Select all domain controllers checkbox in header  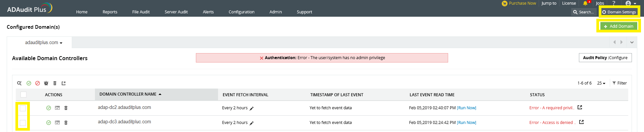tap(23, 95)
